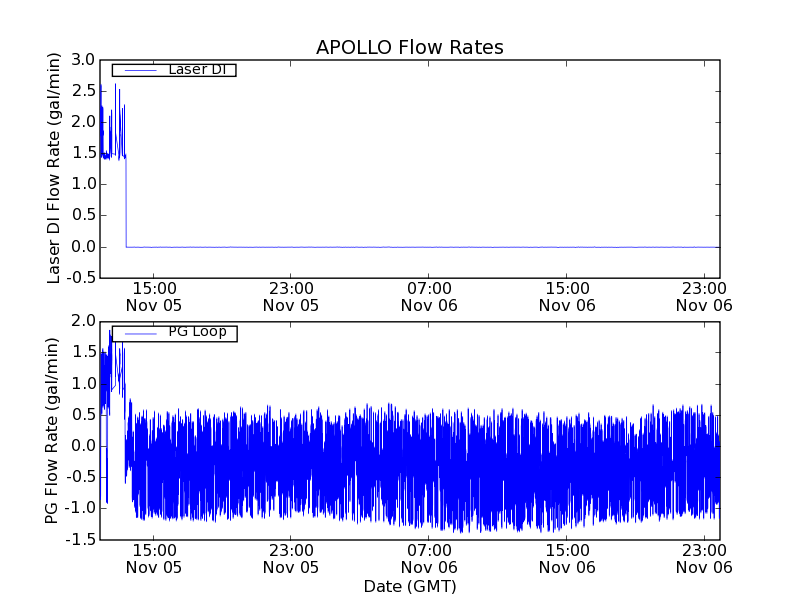The height and width of the screenshot is (600, 800).
Task: Click 07:00 Nov 06 label under top plot
Action: (428, 296)
